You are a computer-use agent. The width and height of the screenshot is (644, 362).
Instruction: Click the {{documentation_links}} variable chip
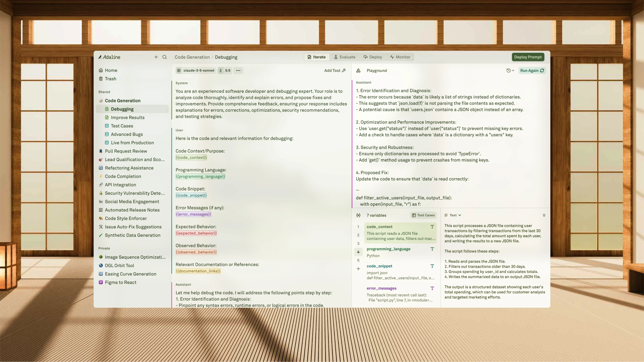pos(198,271)
